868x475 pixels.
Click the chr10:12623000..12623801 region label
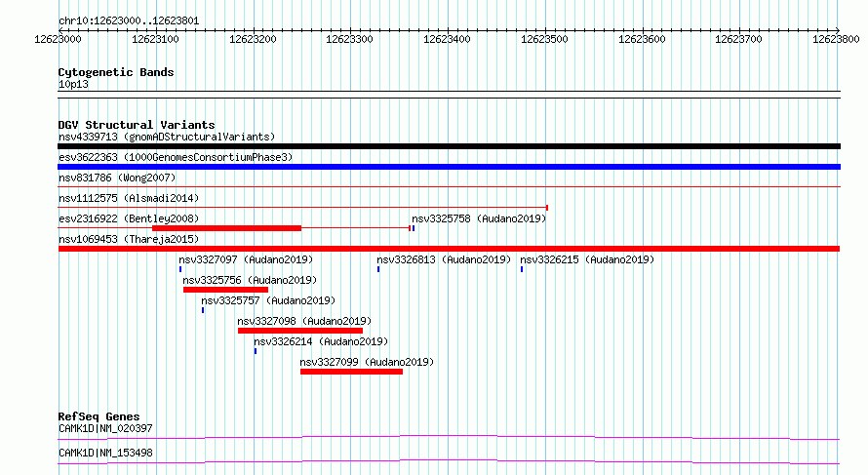129,21
